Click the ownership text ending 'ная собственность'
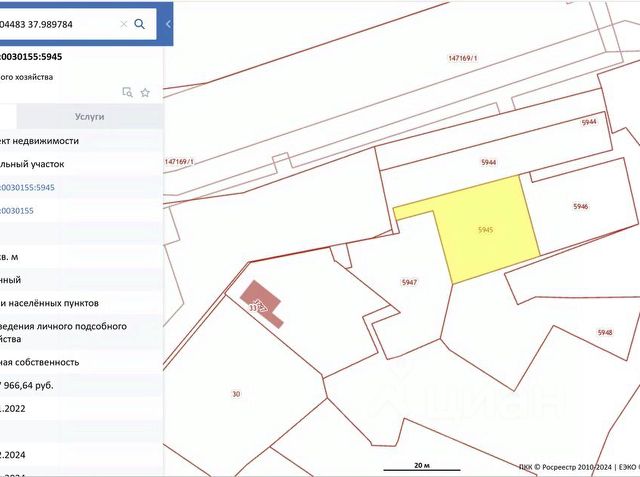 coord(39,362)
